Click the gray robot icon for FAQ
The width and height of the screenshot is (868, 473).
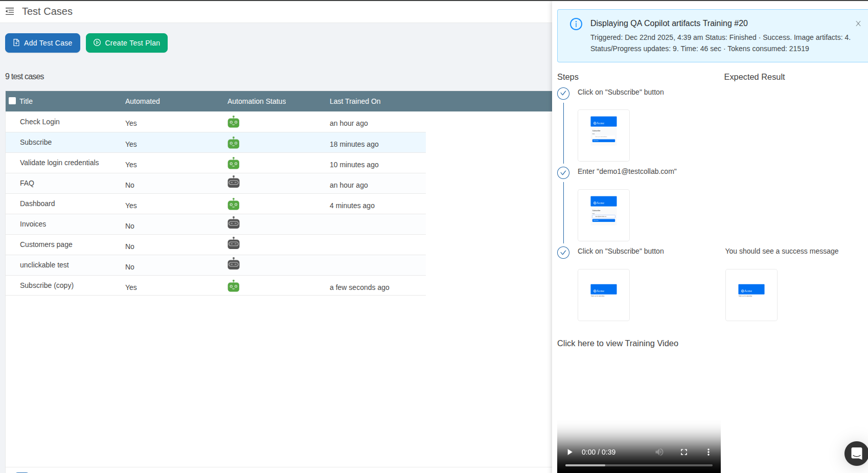click(234, 183)
